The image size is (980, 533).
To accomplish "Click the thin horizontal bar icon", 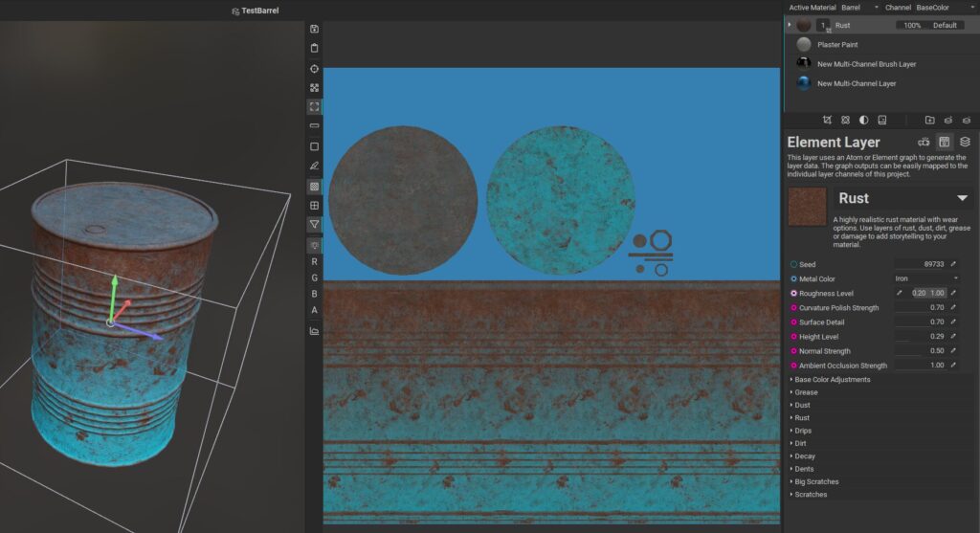I will tap(314, 125).
